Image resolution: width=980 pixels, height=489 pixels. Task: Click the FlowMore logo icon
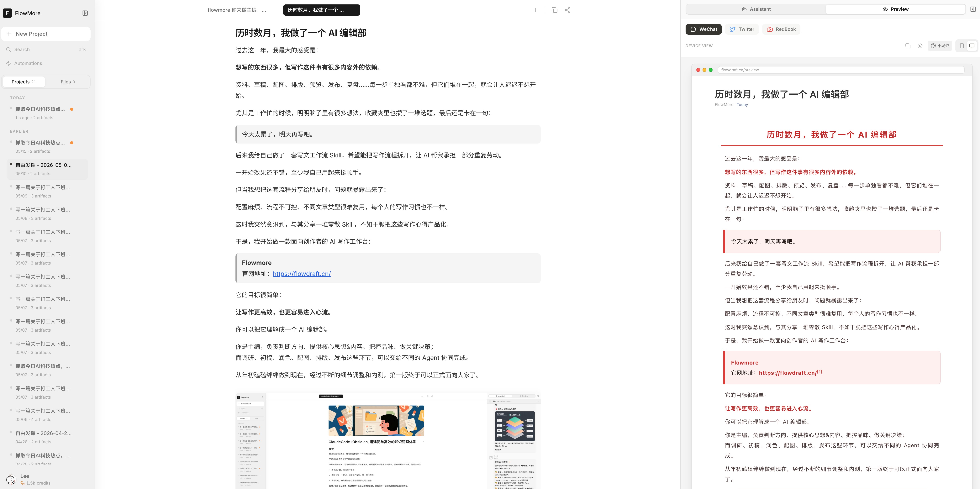tap(7, 13)
